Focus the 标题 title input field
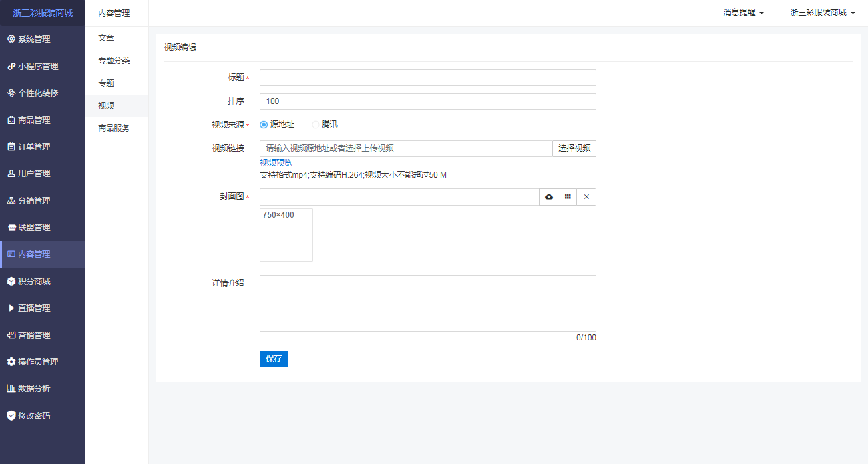 [x=428, y=78]
